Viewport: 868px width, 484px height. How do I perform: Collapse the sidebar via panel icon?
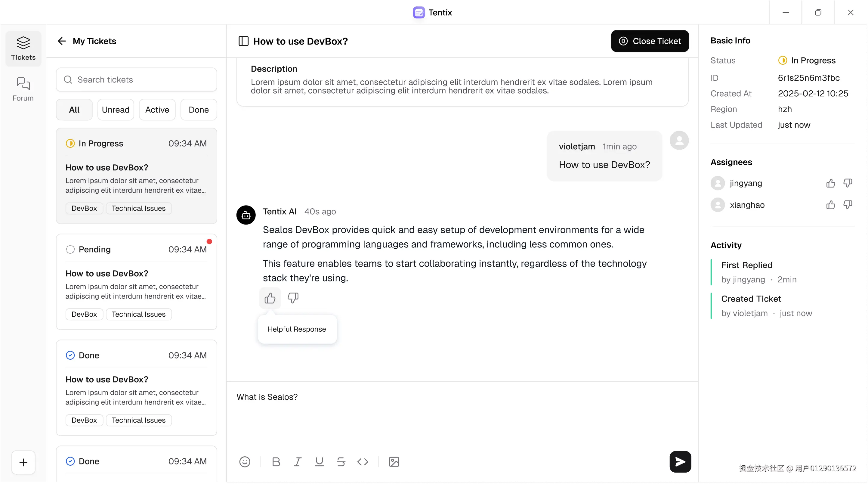[243, 41]
